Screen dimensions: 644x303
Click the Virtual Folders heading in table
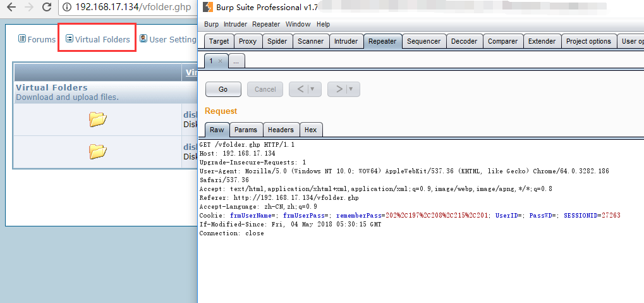[x=52, y=87]
